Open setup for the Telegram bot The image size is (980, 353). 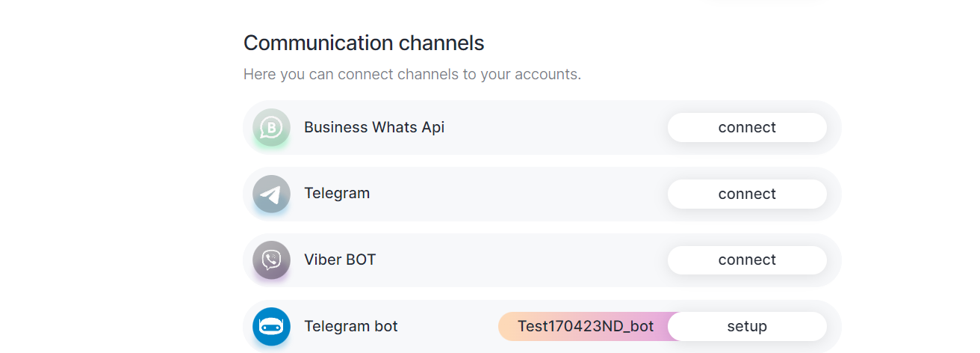tap(747, 327)
